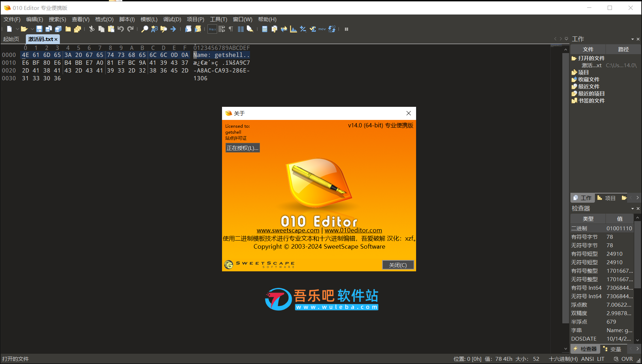Viewport: 642px width, 364px height.
Task: Click the Save As icon
Action: coord(49,29)
